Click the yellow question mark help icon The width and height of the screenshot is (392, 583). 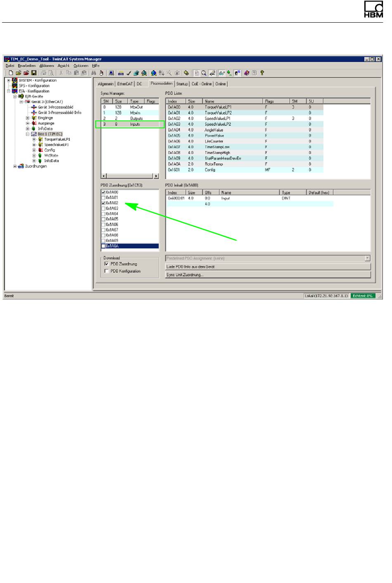(262, 73)
